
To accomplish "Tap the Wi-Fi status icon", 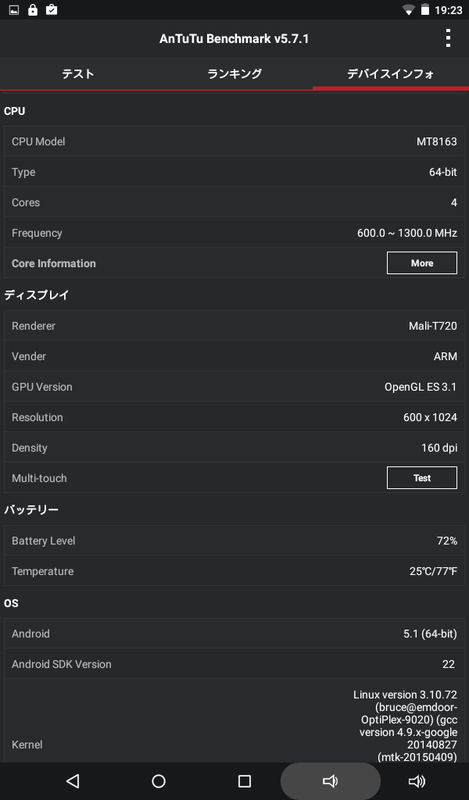I will pos(408,10).
